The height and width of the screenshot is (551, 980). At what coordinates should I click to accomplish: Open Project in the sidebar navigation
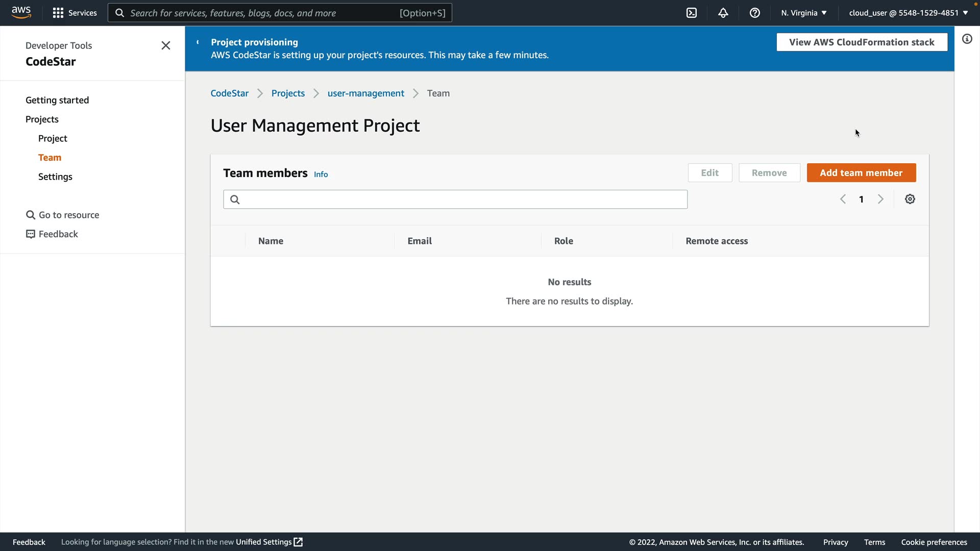coord(53,138)
